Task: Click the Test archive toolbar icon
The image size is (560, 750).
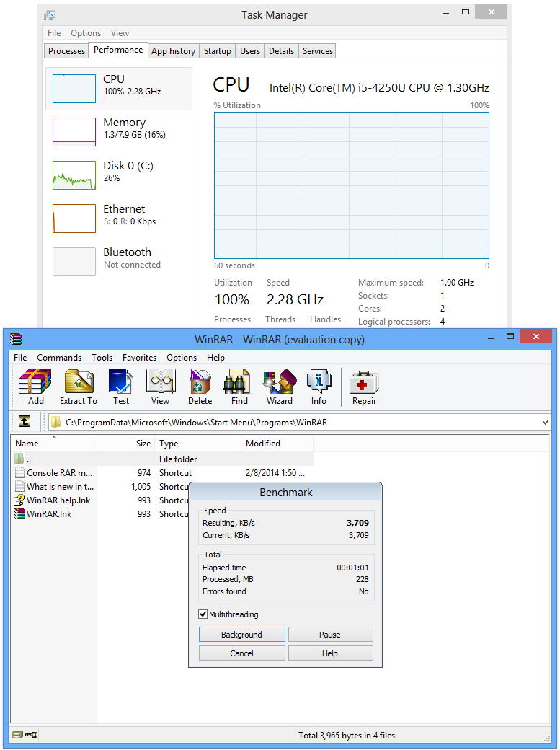Action: [x=120, y=387]
